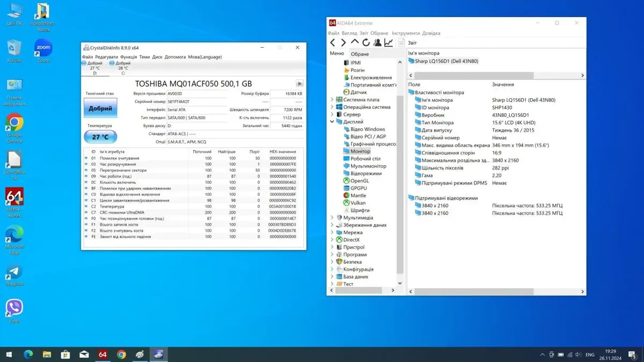
Task: Expand the Мультимедіа tree node
Action: 332,218
